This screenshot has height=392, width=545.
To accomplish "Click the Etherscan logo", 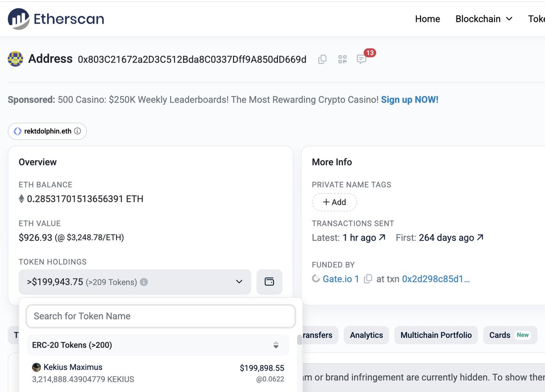I will (x=56, y=19).
